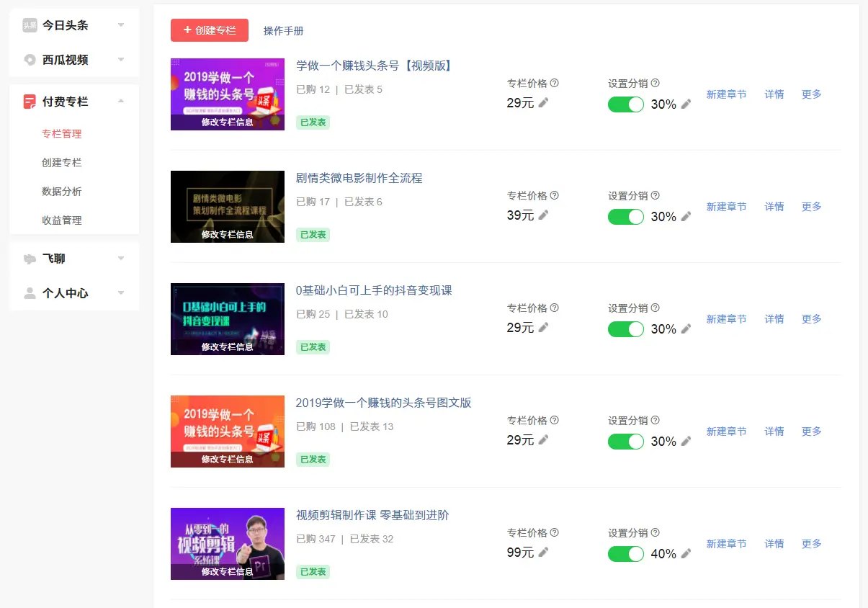Edit 40% distribution pencil for 视频剪辑制作课
This screenshot has width=868, height=608.
coord(686,554)
